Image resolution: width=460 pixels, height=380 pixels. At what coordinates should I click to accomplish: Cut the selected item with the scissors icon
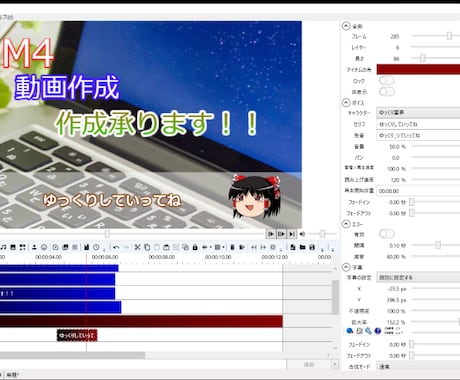[x=137, y=247]
